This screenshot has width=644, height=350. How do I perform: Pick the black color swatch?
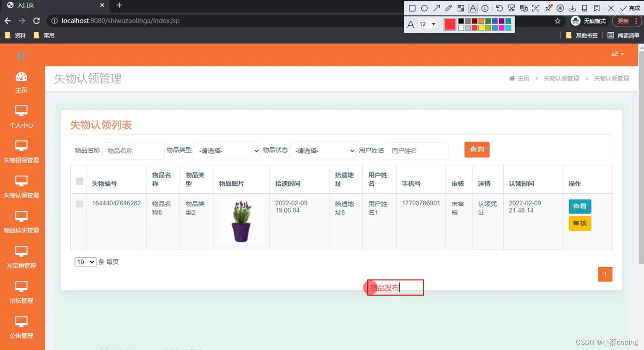pyautogui.click(x=461, y=21)
